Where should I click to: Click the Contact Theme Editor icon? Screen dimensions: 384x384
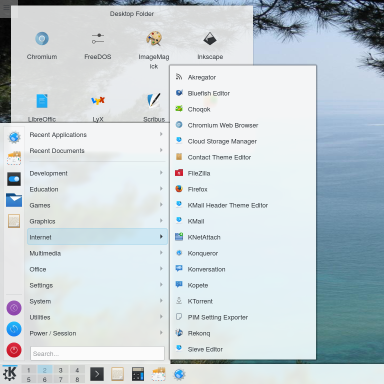[x=179, y=157]
